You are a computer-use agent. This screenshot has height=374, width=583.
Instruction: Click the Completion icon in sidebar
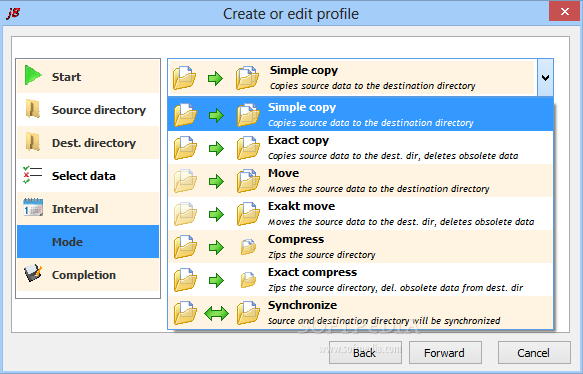pyautogui.click(x=33, y=274)
